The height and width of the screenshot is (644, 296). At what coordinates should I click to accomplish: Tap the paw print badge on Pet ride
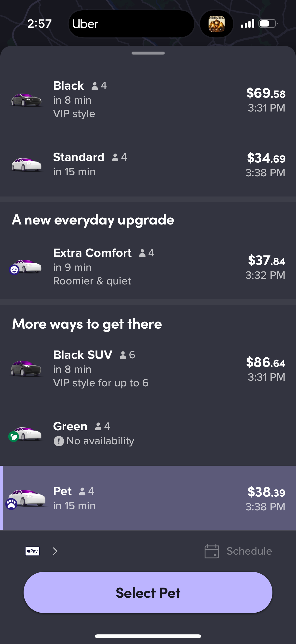(x=11, y=503)
